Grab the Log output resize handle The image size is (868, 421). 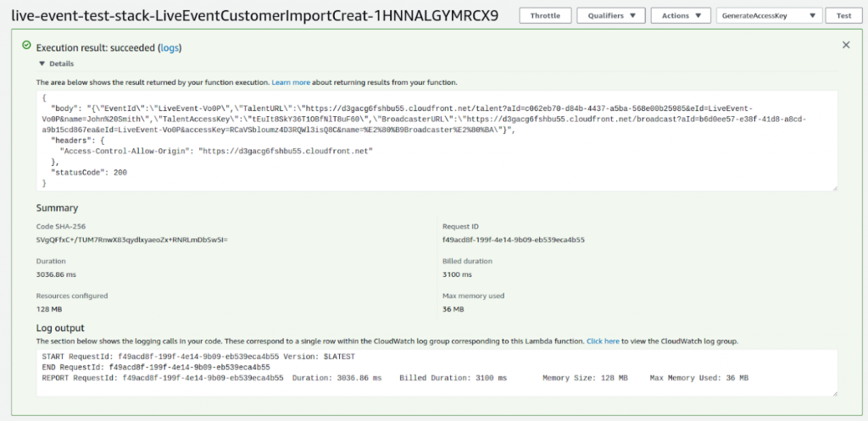coord(834,393)
